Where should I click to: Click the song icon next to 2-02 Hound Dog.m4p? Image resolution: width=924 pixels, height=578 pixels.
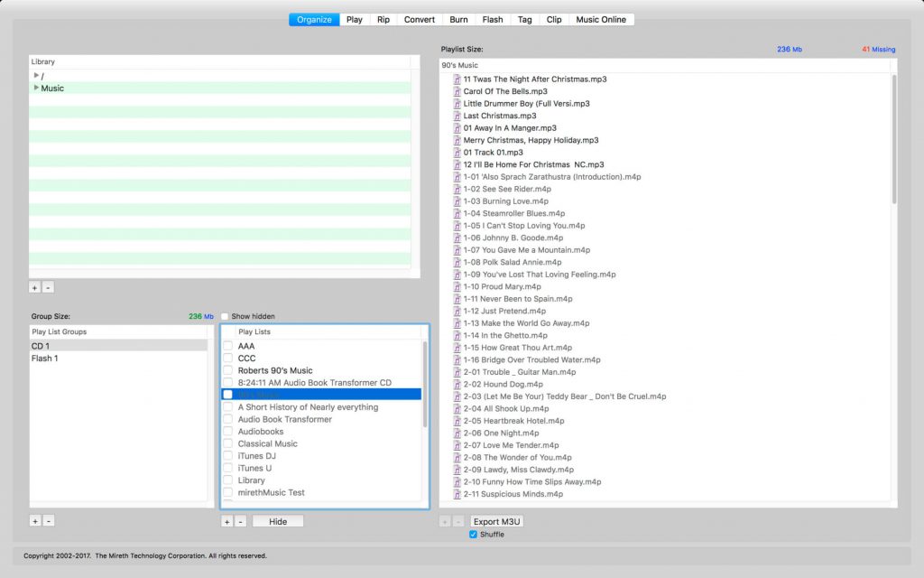[456, 384]
